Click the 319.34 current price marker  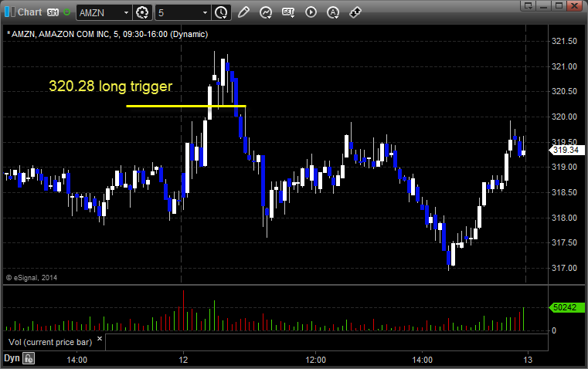click(x=566, y=150)
